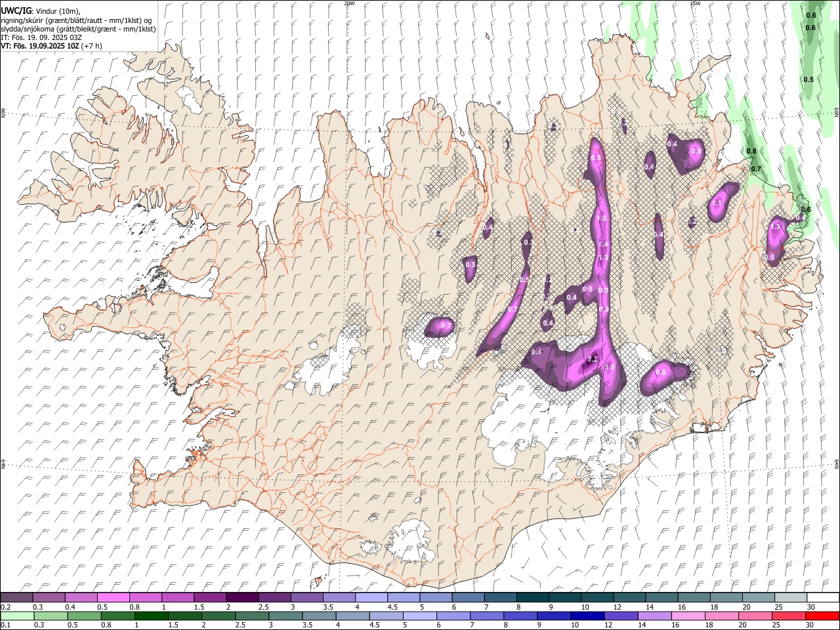
Task: Pick the darkest purple swatch labeled 2 in upper legend
Action: click(x=242, y=597)
